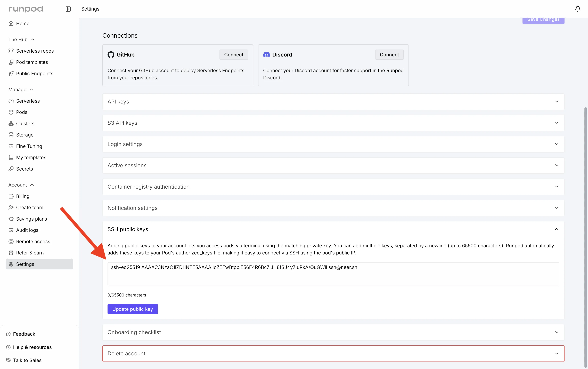Click the Public Endpoints rocket icon
This screenshot has width=588, height=369.
coord(11,74)
